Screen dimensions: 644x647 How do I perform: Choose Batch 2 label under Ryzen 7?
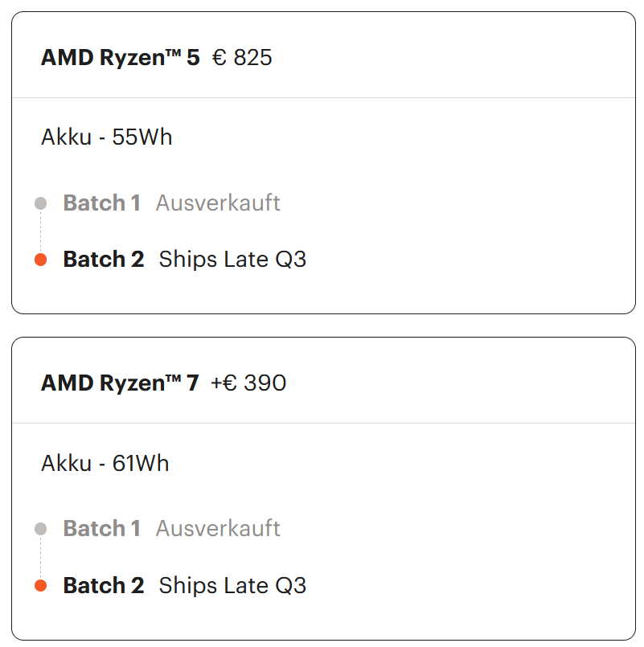click(103, 586)
